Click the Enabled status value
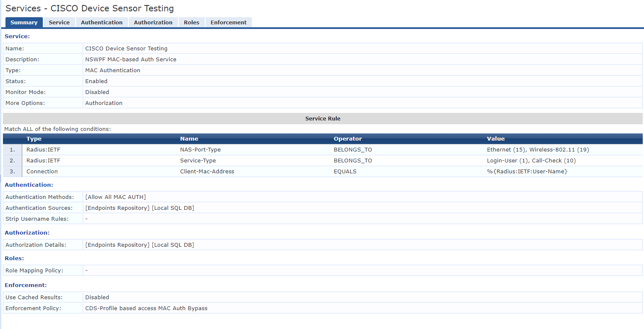Image resolution: width=644 pixels, height=329 pixels. point(96,81)
